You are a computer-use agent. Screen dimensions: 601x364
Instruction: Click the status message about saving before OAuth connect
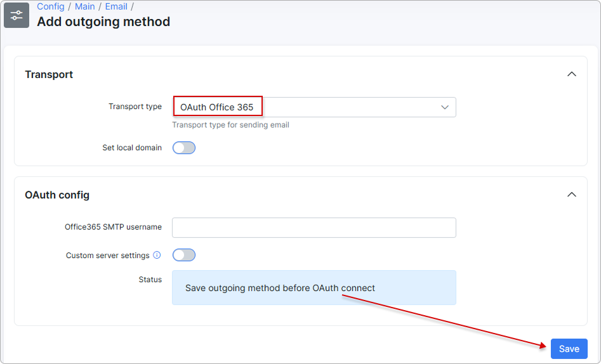(x=314, y=288)
